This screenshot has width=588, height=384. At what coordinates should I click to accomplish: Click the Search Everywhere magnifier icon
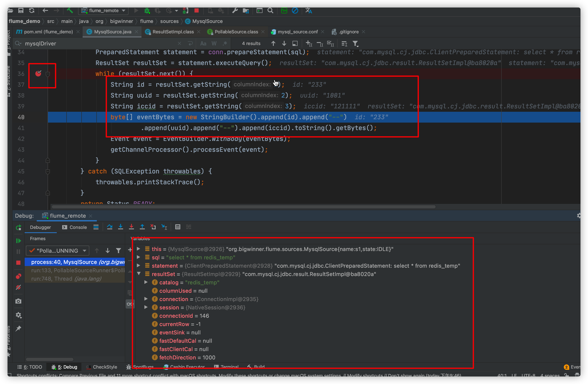[270, 10]
